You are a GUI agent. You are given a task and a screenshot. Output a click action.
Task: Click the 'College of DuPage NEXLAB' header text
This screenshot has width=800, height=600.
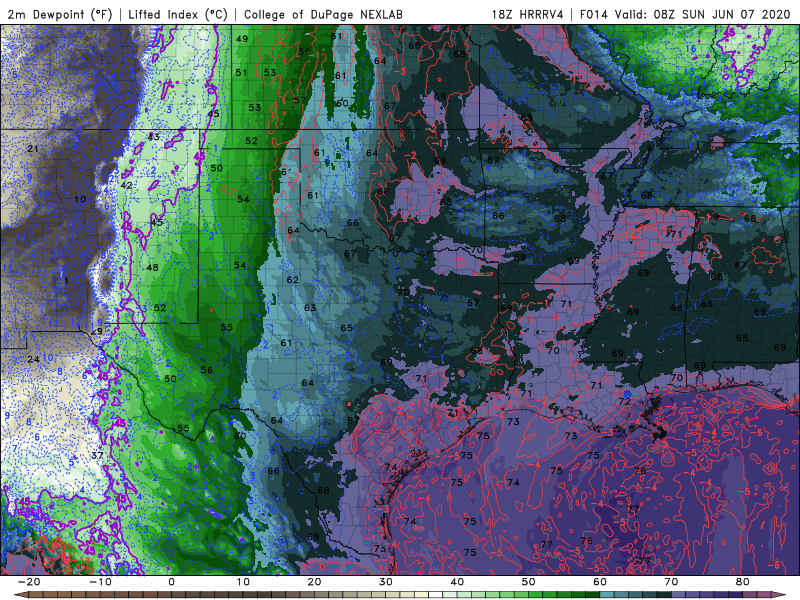point(323,14)
